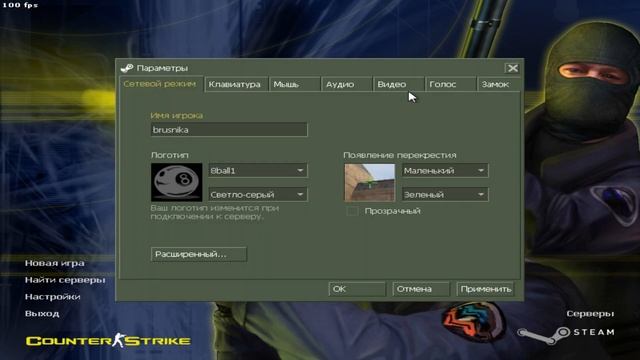The width and height of the screenshot is (640, 360).
Task: Click the 8-ball logo preview image
Action: [x=176, y=182]
